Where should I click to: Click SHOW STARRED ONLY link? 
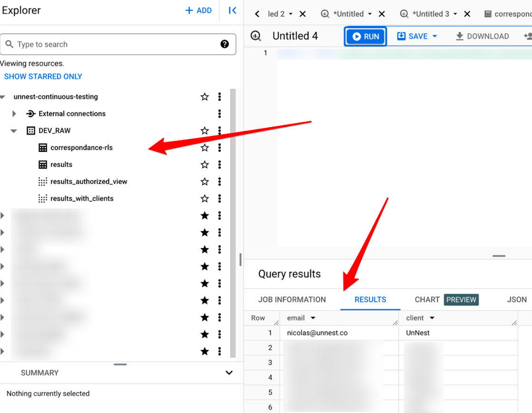[x=43, y=76]
